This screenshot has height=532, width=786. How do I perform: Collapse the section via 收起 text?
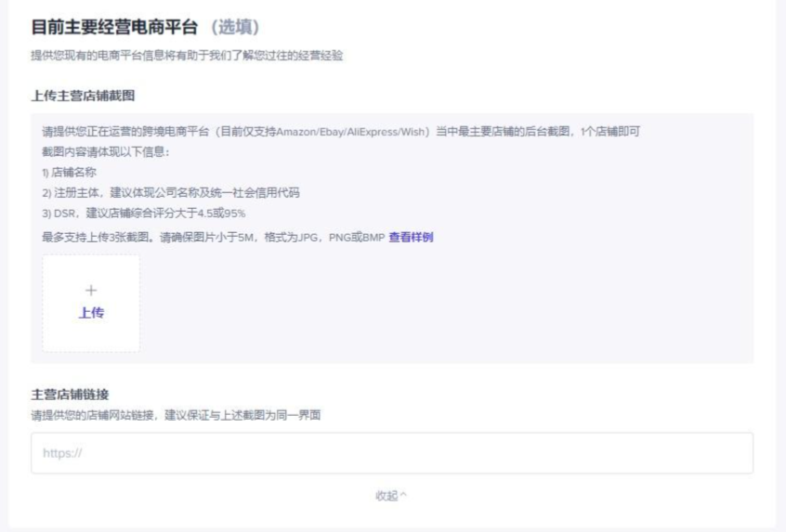pos(386,496)
